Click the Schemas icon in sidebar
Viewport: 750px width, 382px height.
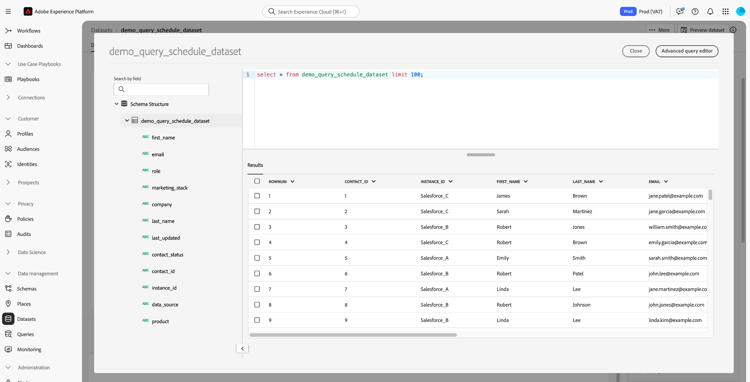[x=8, y=289]
